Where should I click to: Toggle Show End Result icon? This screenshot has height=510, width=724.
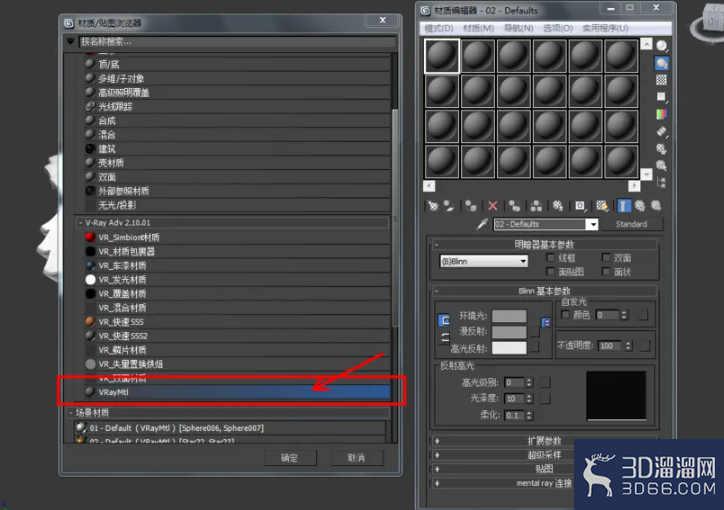[624, 206]
